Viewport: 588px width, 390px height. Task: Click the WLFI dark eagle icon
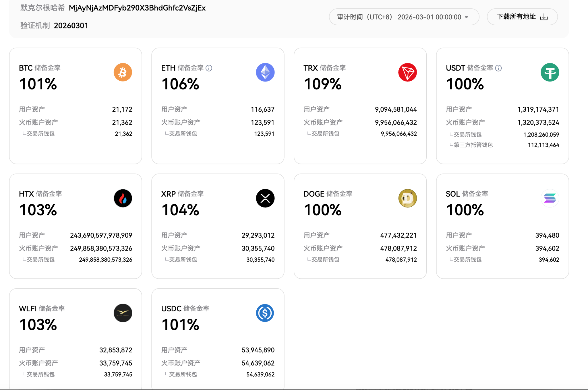click(x=123, y=313)
